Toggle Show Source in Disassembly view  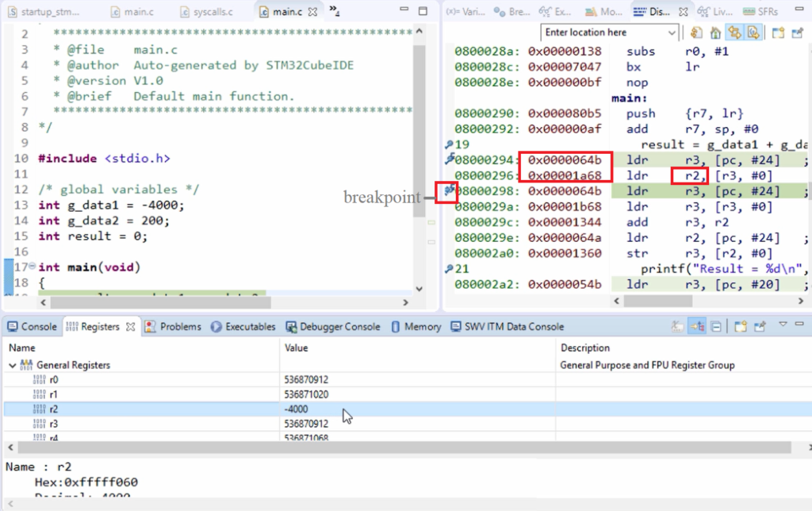753,33
